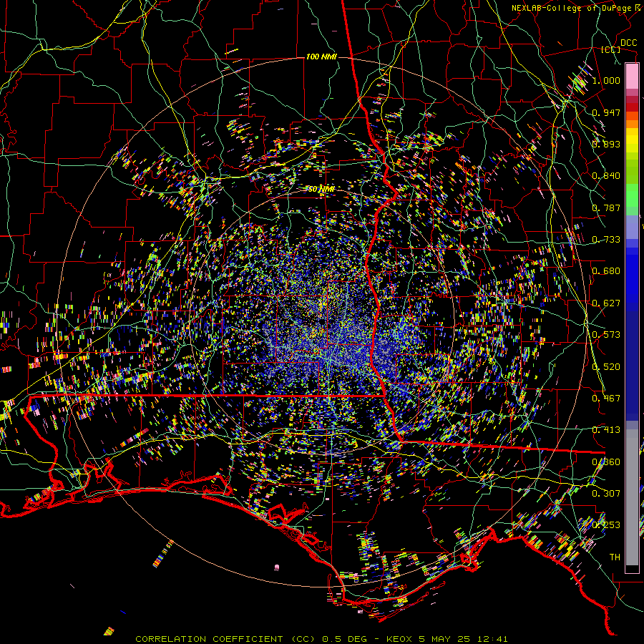Select the 0.627 color scale value

pos(606,303)
